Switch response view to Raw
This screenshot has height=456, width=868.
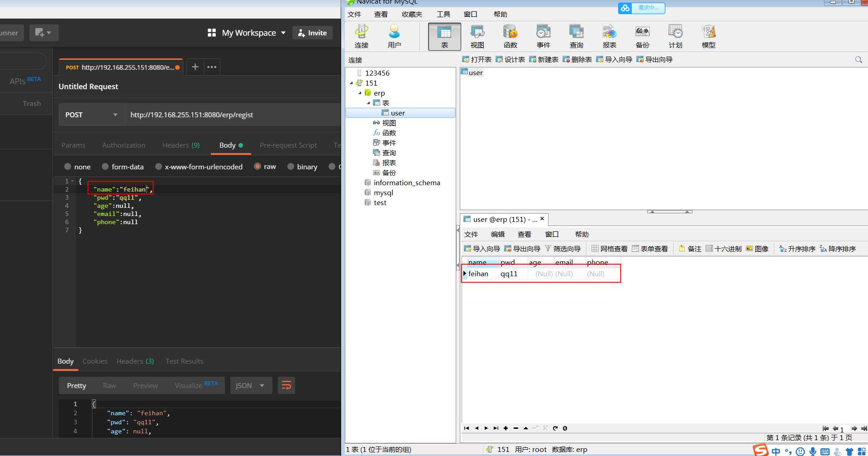pyautogui.click(x=109, y=385)
